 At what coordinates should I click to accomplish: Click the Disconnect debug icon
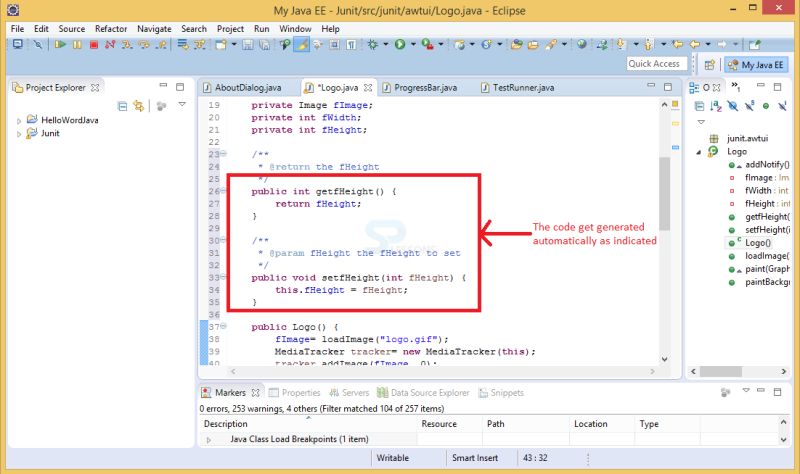110,44
